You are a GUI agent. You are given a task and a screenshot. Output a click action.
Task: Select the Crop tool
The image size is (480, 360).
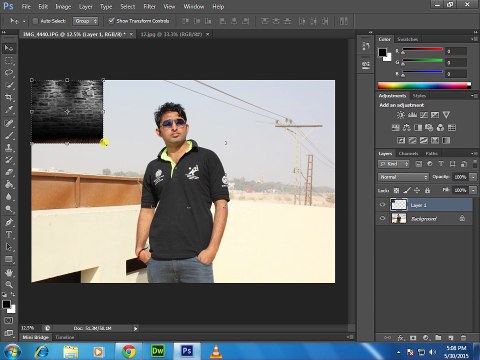(9, 97)
